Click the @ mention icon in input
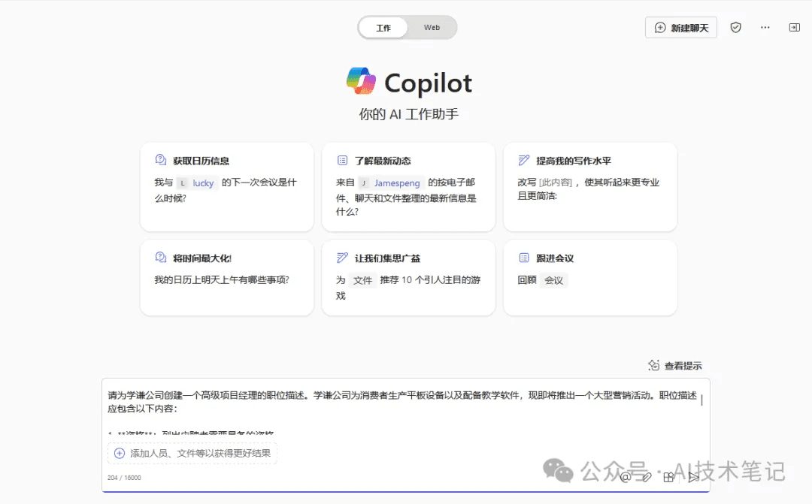812x504 pixels. click(626, 477)
